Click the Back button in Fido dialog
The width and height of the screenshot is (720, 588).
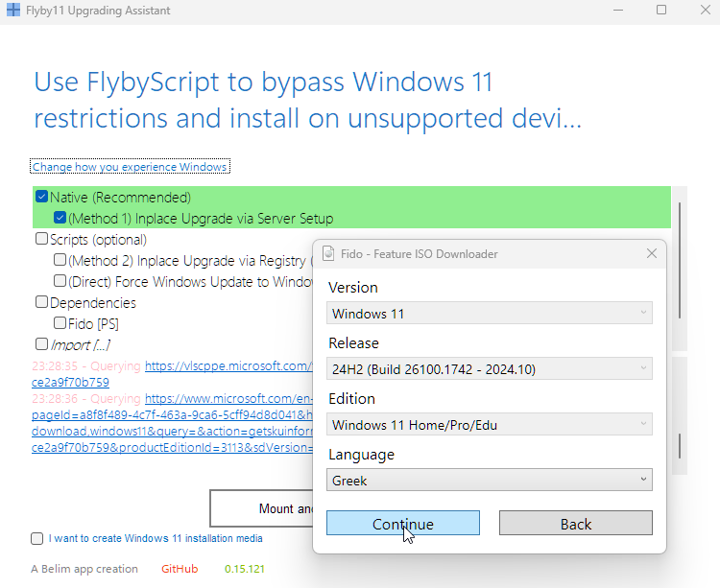[576, 524]
